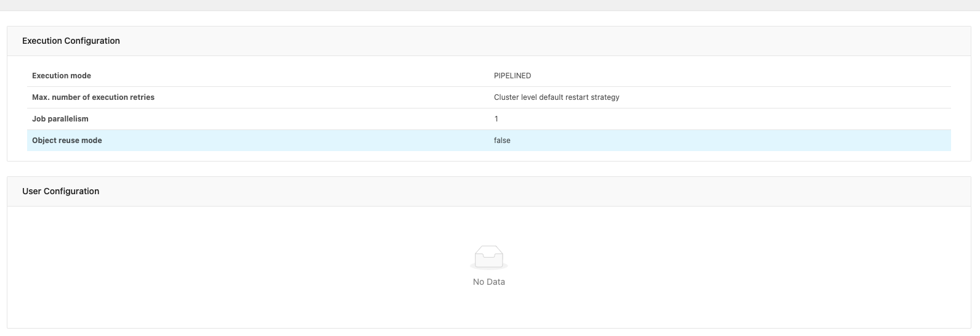Select the PIPELINED execution mode value
Screen dimensions: 980x336
[x=512, y=76]
